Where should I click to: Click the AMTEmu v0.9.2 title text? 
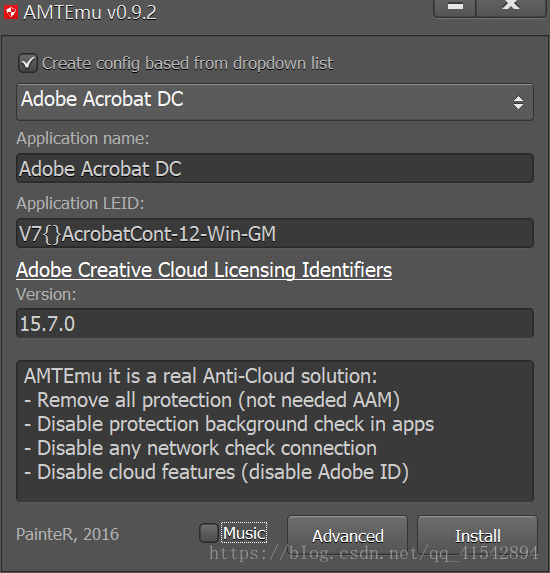pos(90,12)
